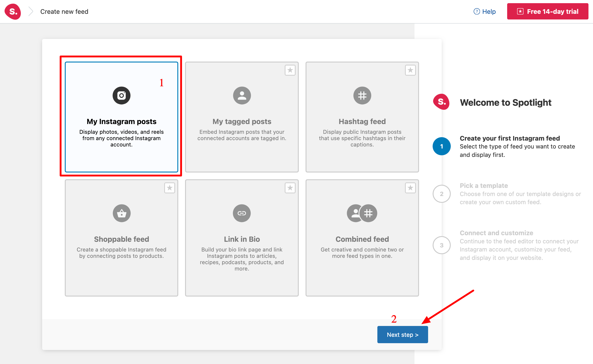Start the Free 14-day trial

click(x=547, y=12)
